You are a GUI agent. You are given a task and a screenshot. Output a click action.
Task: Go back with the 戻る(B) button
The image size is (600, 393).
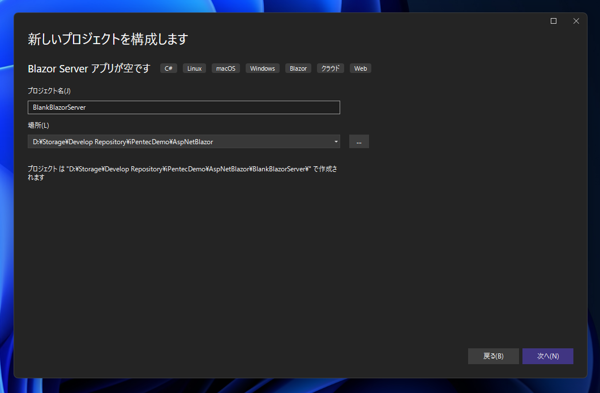[493, 356]
